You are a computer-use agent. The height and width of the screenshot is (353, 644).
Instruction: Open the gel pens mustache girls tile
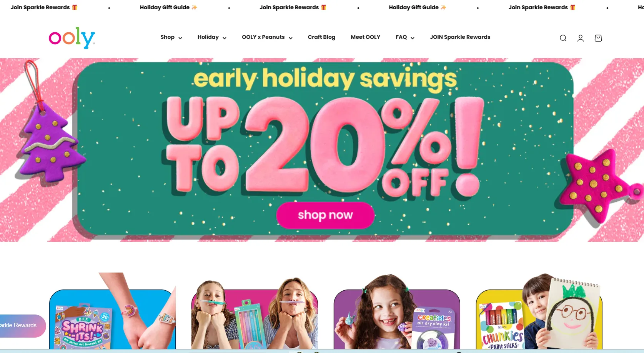point(255,313)
